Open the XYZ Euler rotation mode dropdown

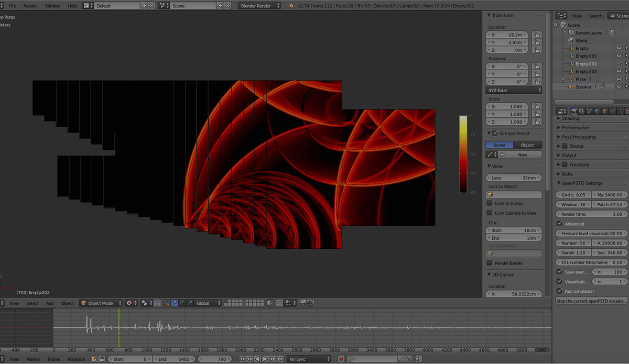pos(514,91)
